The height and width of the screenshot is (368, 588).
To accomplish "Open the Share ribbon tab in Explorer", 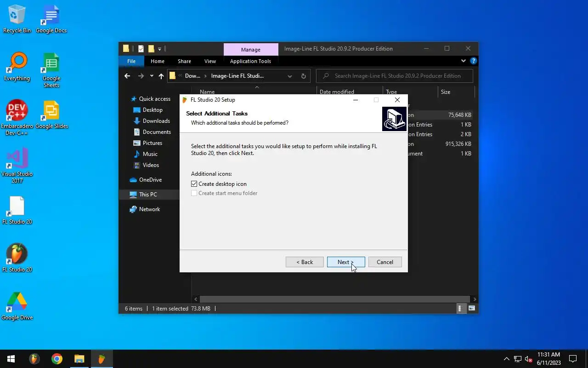I will click(x=184, y=61).
